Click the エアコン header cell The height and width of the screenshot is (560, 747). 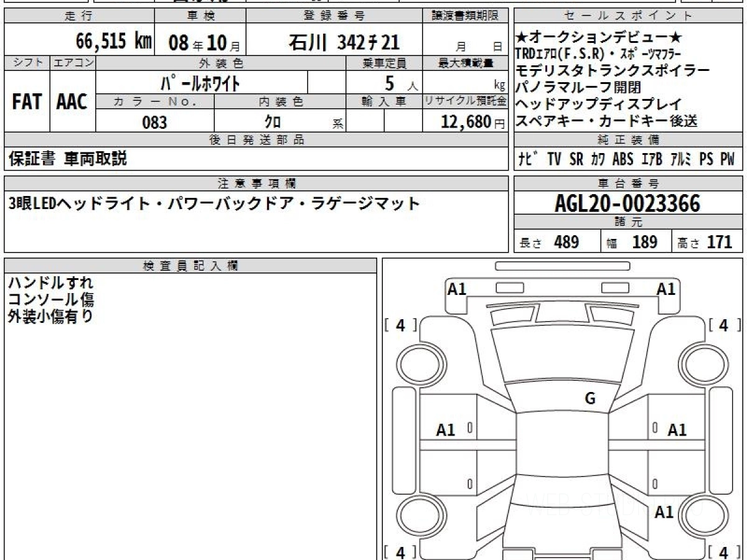coord(72,63)
